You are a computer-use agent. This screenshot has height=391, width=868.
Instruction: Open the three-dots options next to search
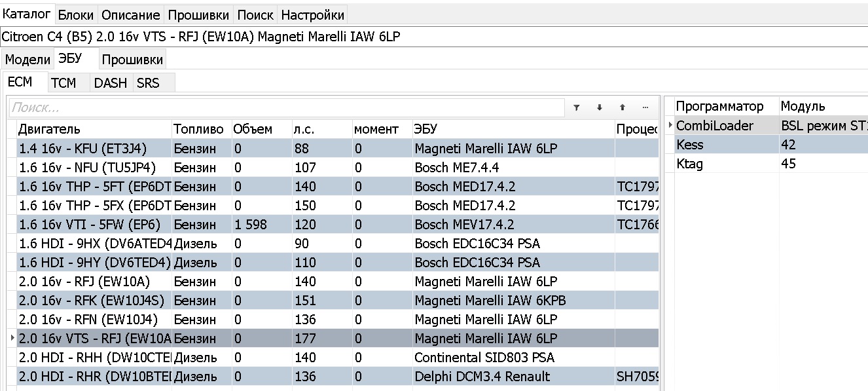click(645, 107)
